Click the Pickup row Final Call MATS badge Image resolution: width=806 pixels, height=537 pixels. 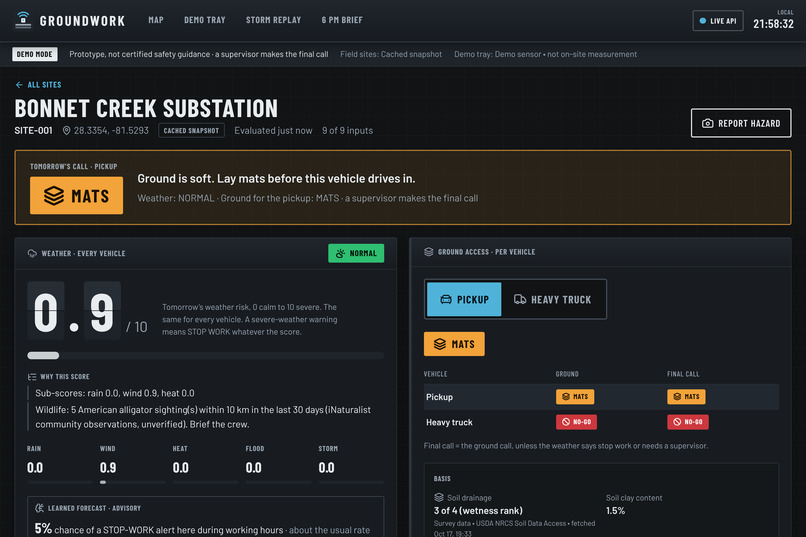pyautogui.click(x=686, y=397)
